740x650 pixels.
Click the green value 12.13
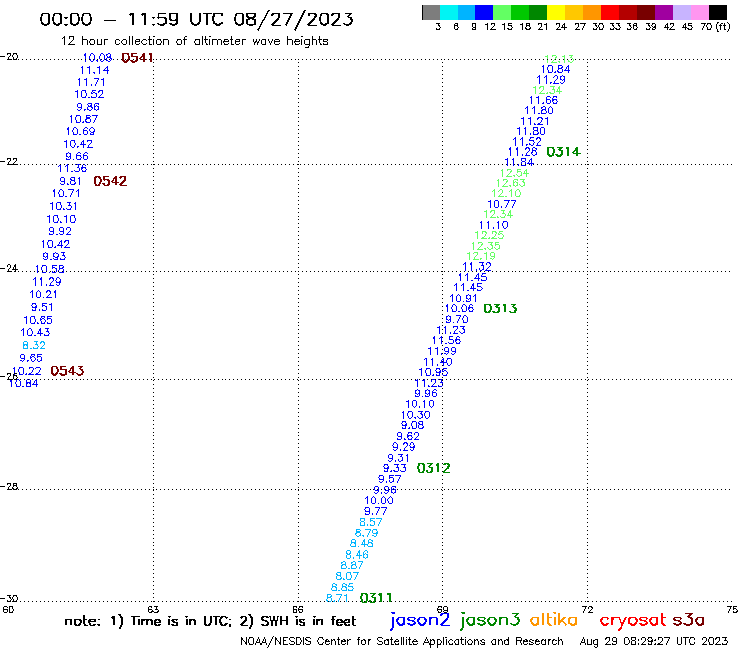pyautogui.click(x=559, y=59)
